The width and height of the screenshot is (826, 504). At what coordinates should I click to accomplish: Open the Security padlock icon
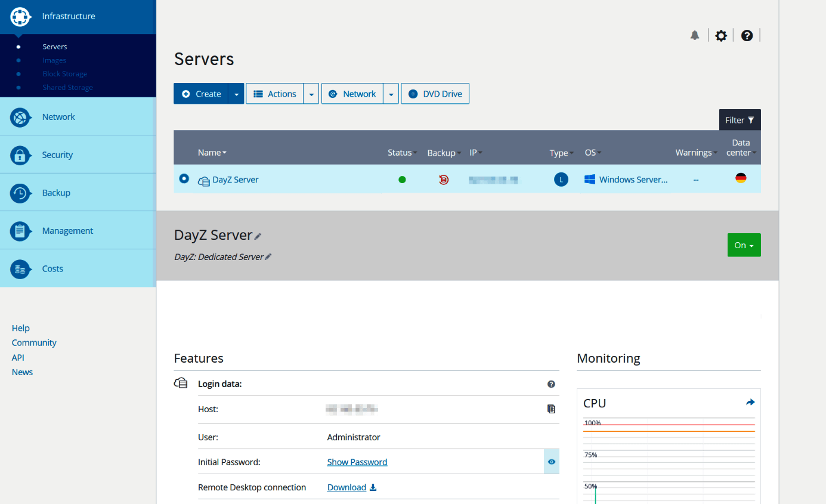tap(20, 154)
